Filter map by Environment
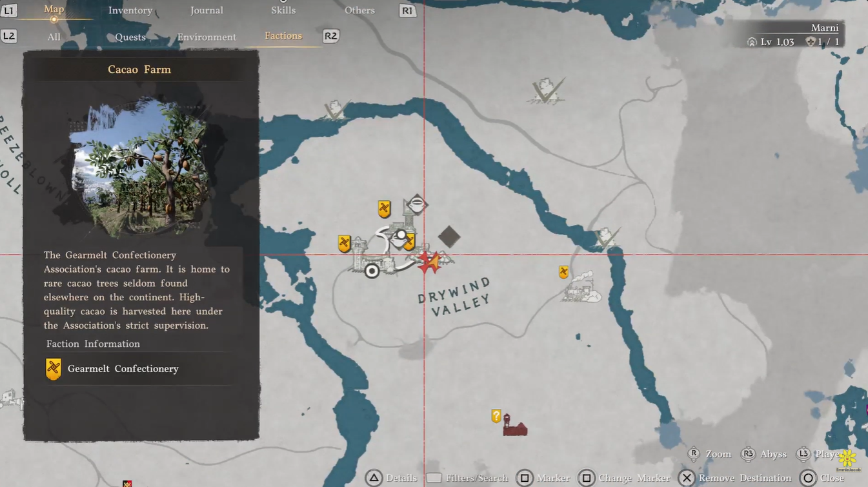 tap(207, 37)
